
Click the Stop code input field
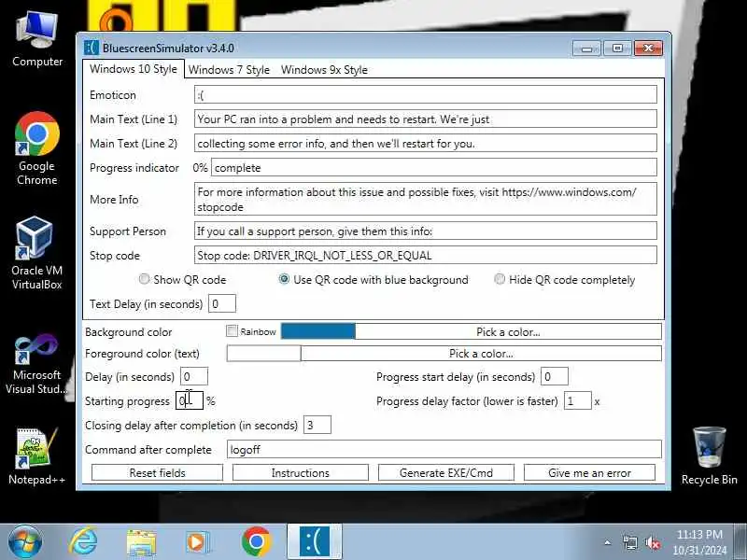point(426,255)
